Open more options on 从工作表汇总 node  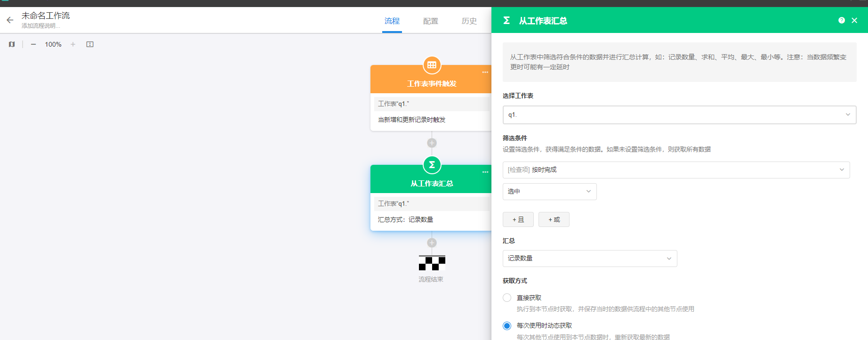[x=485, y=172]
